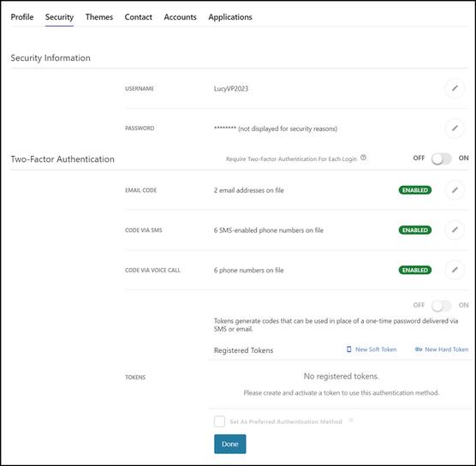Image resolution: width=476 pixels, height=466 pixels.
Task: Click the Done button
Action: click(x=229, y=444)
